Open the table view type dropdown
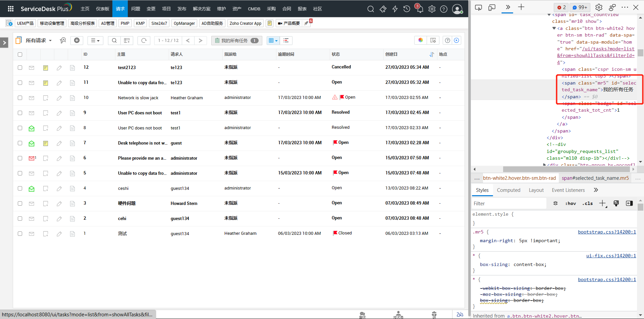 click(x=273, y=41)
